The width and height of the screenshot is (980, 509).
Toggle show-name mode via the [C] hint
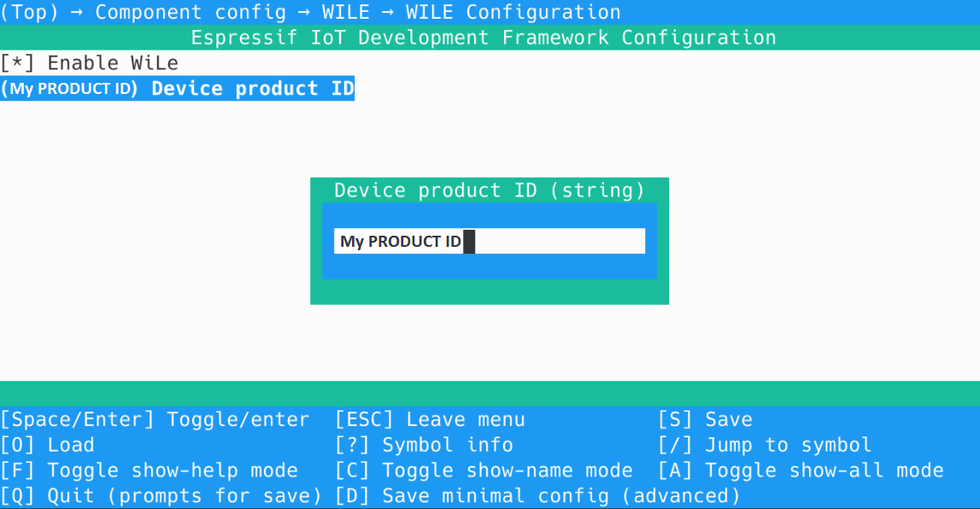click(484, 471)
